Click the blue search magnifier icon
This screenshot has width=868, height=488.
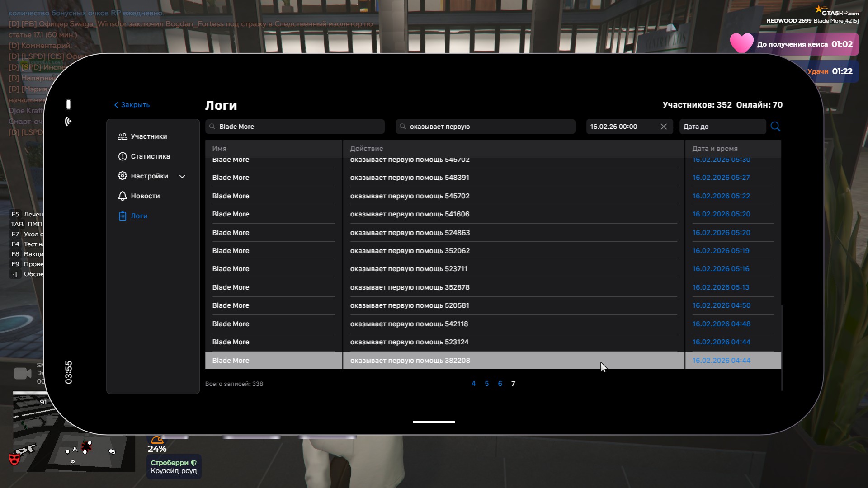(775, 127)
